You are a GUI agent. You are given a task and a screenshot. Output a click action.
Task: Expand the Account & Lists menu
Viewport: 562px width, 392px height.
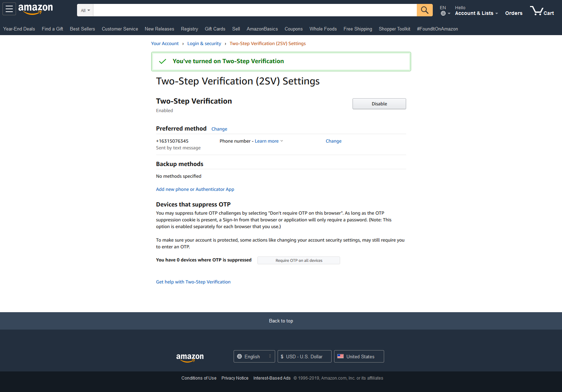click(476, 11)
